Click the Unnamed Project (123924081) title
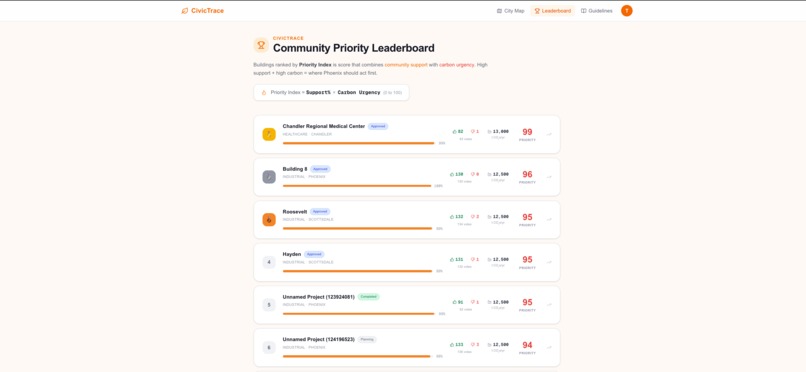 pos(319,297)
